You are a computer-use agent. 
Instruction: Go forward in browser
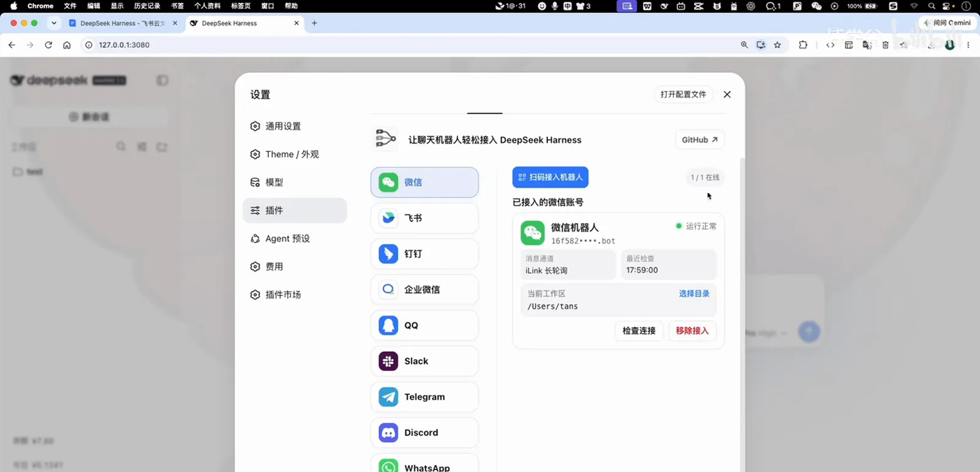pos(30,45)
